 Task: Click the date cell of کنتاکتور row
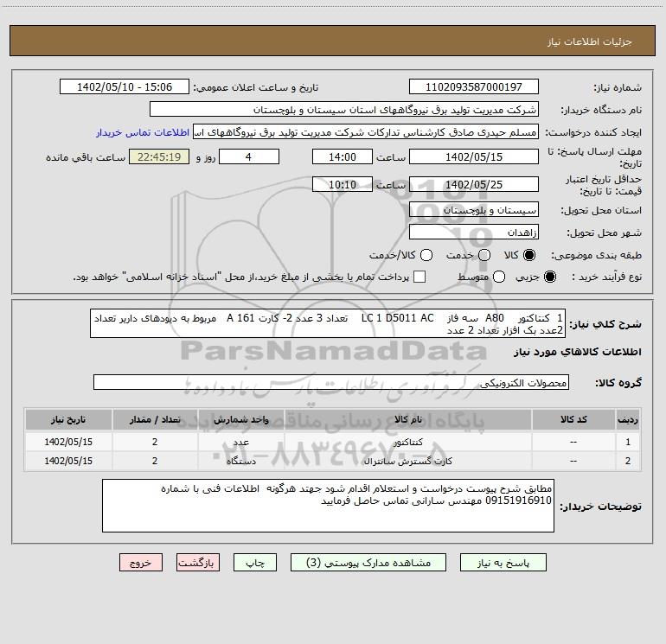point(68,442)
